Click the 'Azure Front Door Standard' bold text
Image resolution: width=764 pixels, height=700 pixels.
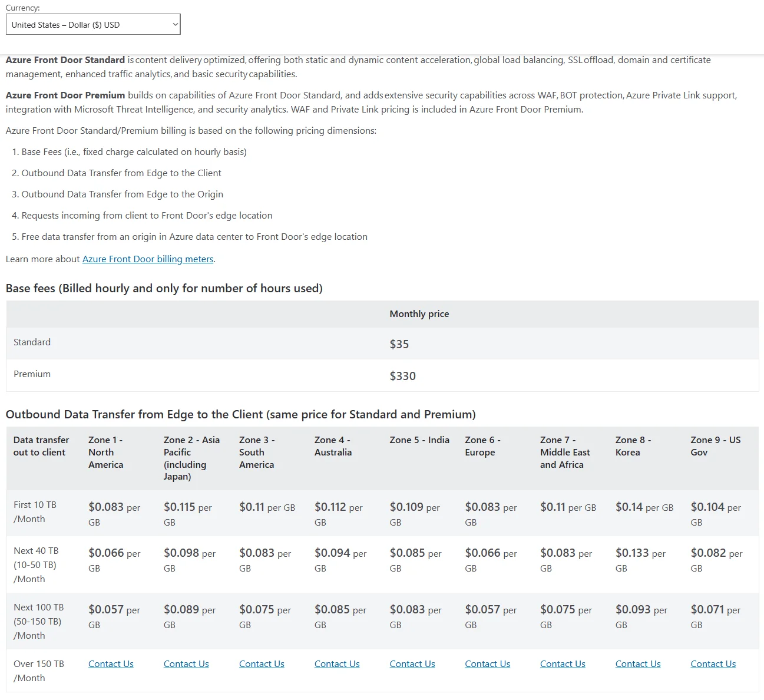(65, 60)
